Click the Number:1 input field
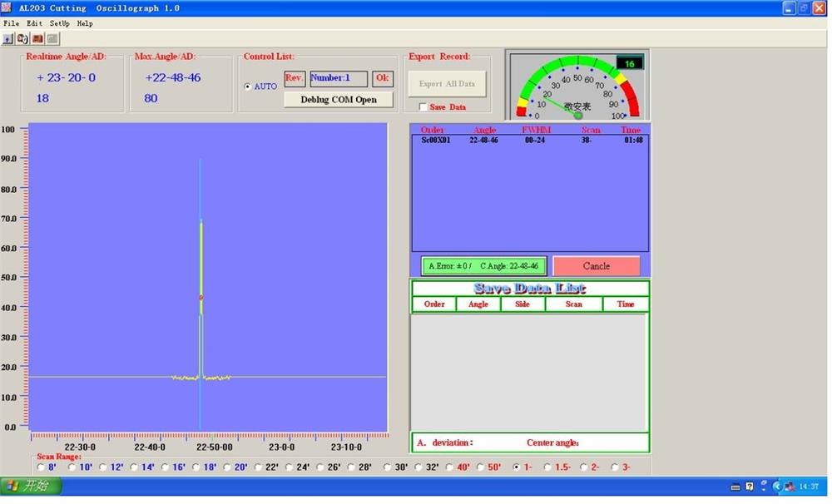The width and height of the screenshot is (832, 504). point(338,79)
